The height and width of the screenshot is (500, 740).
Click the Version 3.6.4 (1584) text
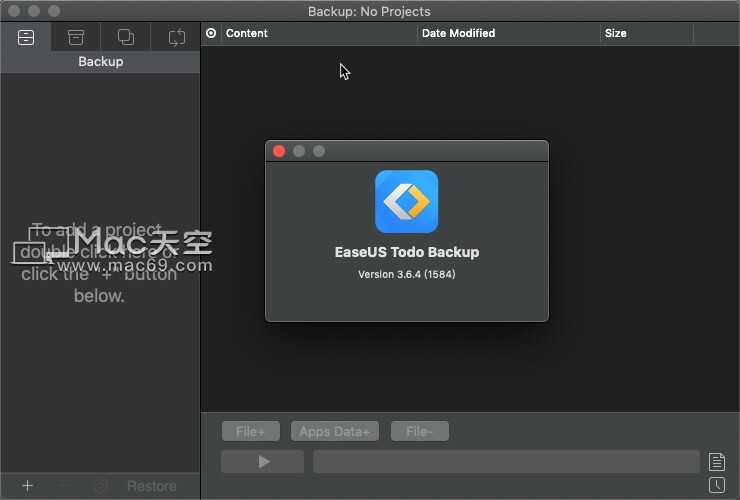pos(406,274)
